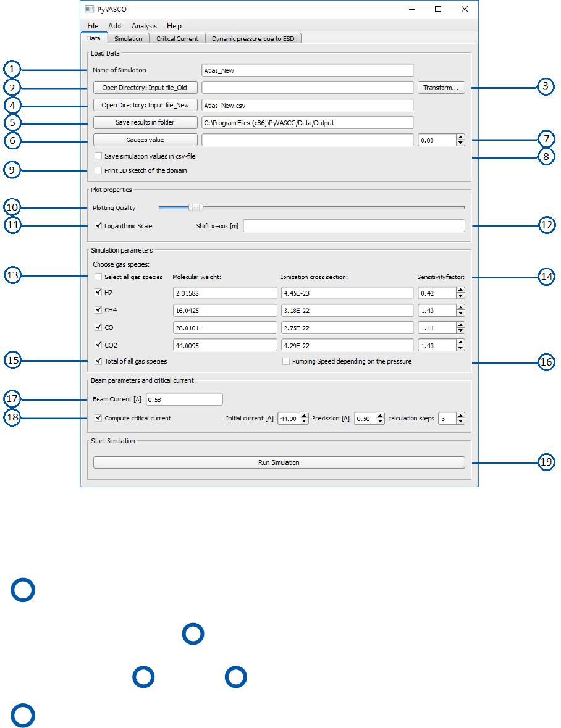Increase Initial current value with up arrow

tap(304, 416)
